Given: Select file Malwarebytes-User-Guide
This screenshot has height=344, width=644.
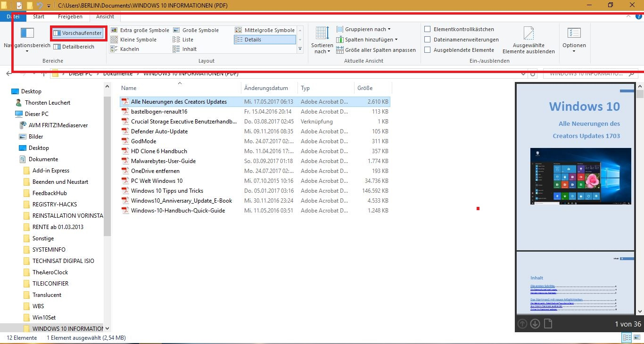Looking at the screenshot, I should pyautogui.click(x=163, y=161).
